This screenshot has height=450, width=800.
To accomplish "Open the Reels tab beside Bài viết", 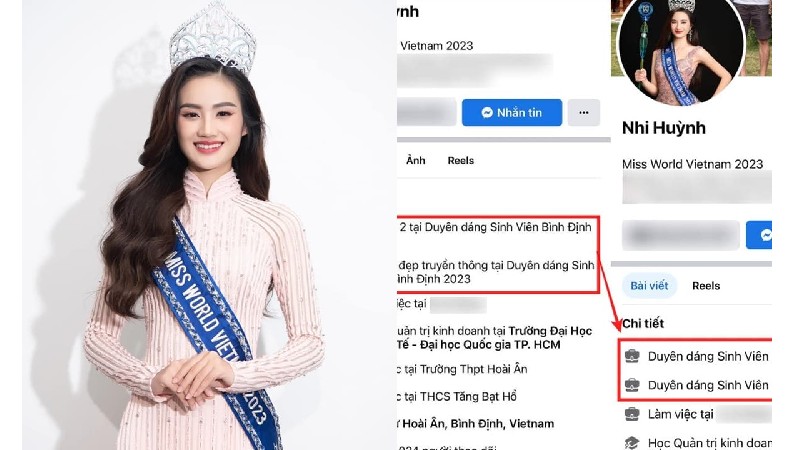I will (x=706, y=286).
